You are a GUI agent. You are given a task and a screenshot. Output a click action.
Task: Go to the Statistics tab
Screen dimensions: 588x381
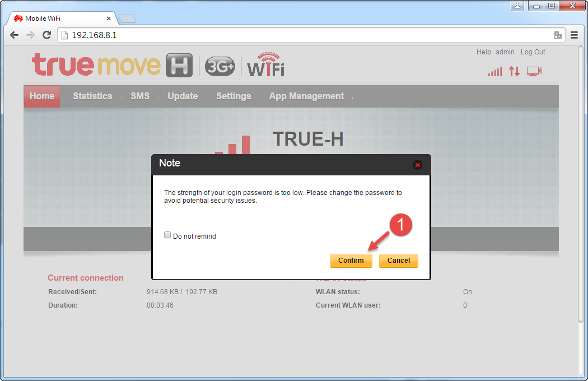(92, 96)
